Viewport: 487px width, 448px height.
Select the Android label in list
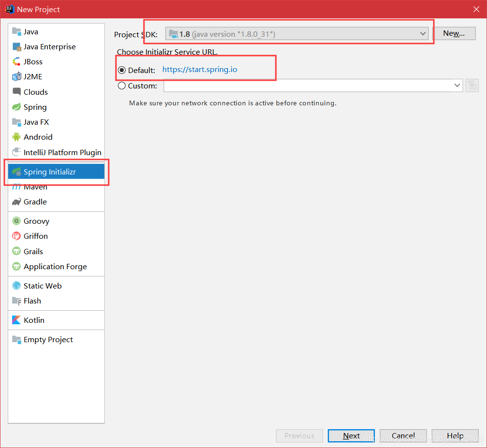[x=38, y=137]
